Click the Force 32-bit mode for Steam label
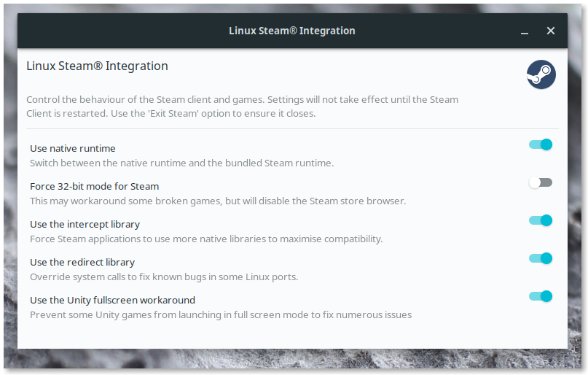 [x=95, y=187]
